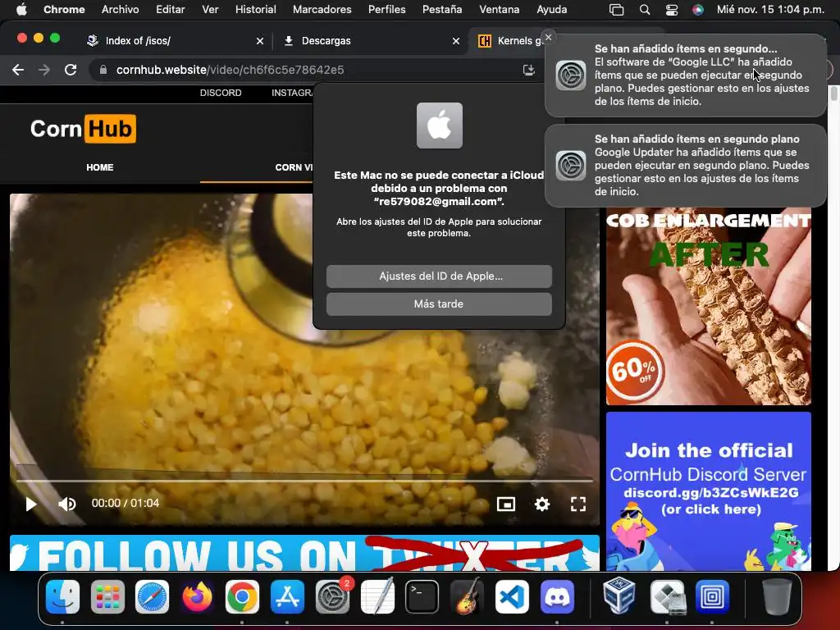Seek on the video progress bar

[x=304, y=481]
